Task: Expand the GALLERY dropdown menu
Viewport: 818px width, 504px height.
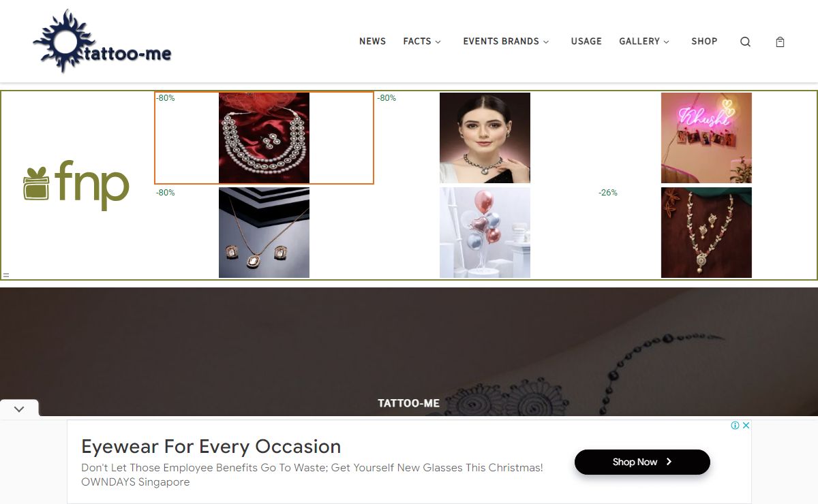Action: (644, 42)
